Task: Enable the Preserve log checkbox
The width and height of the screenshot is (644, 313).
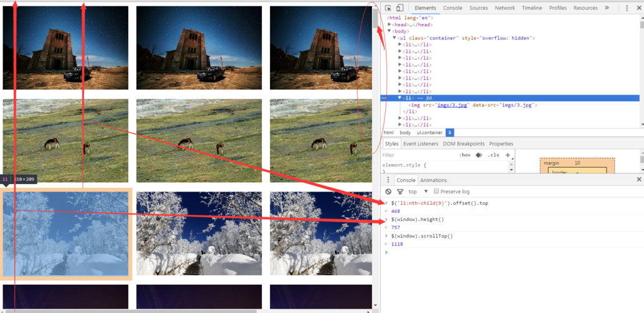Action: click(436, 192)
